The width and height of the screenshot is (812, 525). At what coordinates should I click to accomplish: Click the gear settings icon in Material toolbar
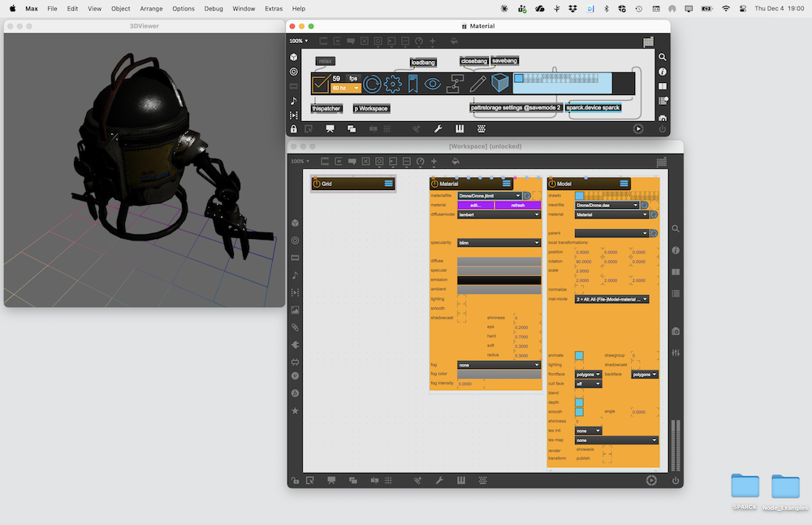tap(393, 83)
